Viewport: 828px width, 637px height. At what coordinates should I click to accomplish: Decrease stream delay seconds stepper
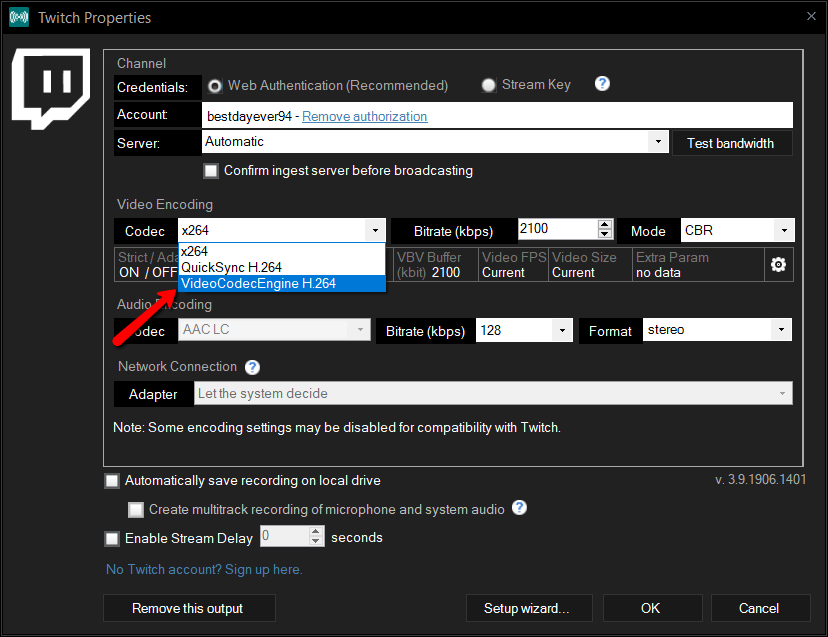[x=316, y=541]
